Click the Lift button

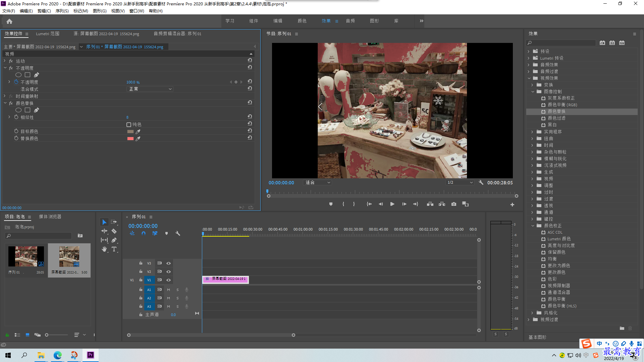430,204
